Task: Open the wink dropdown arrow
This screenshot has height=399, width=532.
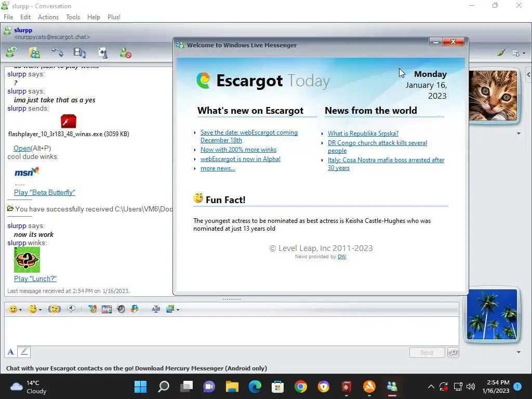Action: coord(40,310)
